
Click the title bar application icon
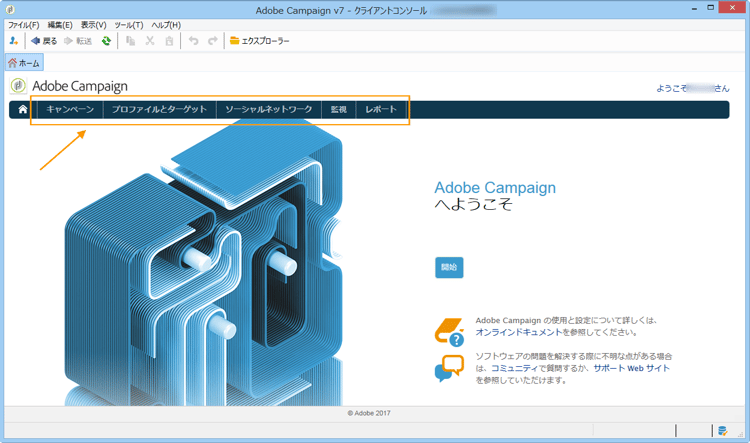[10, 9]
